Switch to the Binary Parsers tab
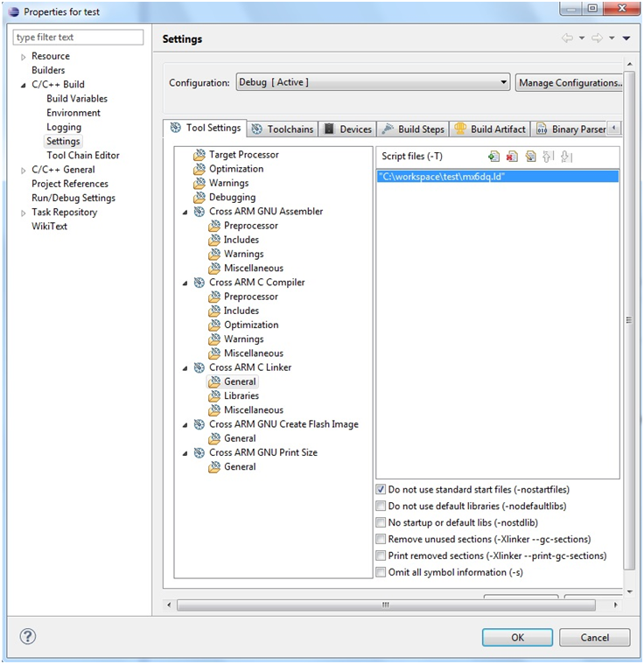Viewport: 644px width, 664px height. click(x=570, y=129)
